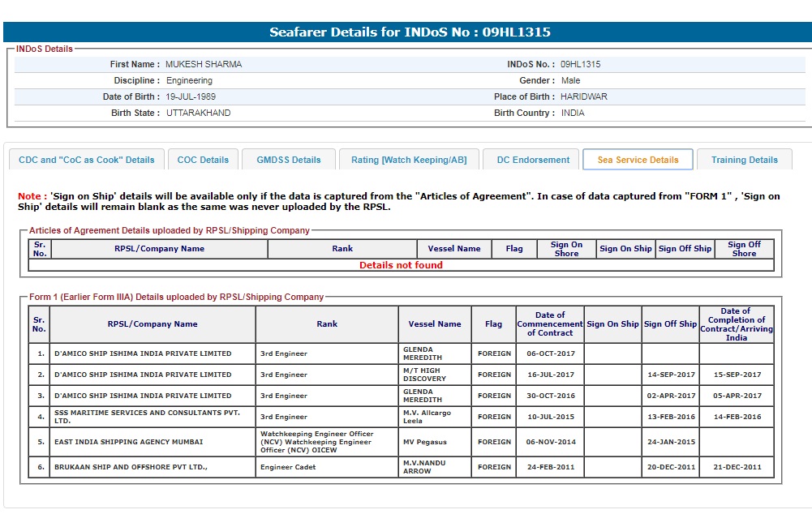812x514 pixels.
Task: Click the Seafarer Details page title banner
Action: coord(410,32)
